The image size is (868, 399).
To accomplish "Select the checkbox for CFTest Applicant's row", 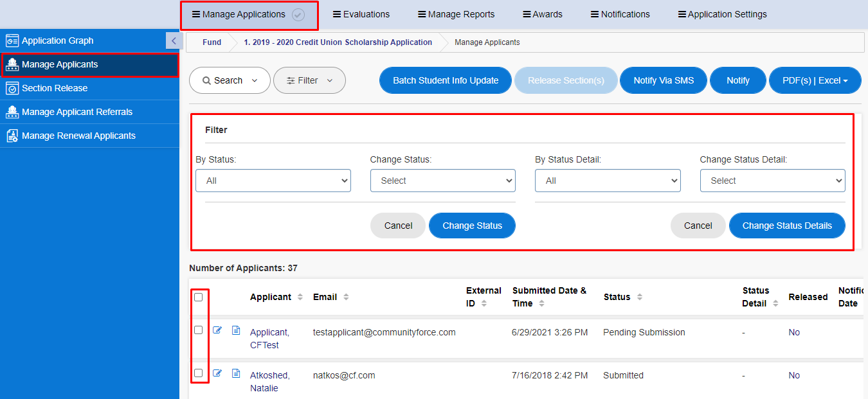I will point(199,330).
